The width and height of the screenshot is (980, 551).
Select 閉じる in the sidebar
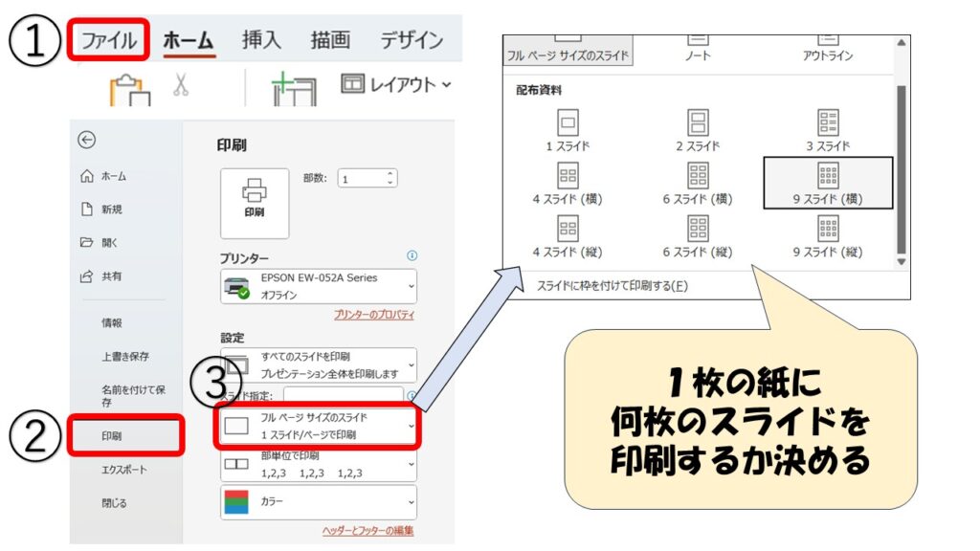pyautogui.click(x=114, y=503)
